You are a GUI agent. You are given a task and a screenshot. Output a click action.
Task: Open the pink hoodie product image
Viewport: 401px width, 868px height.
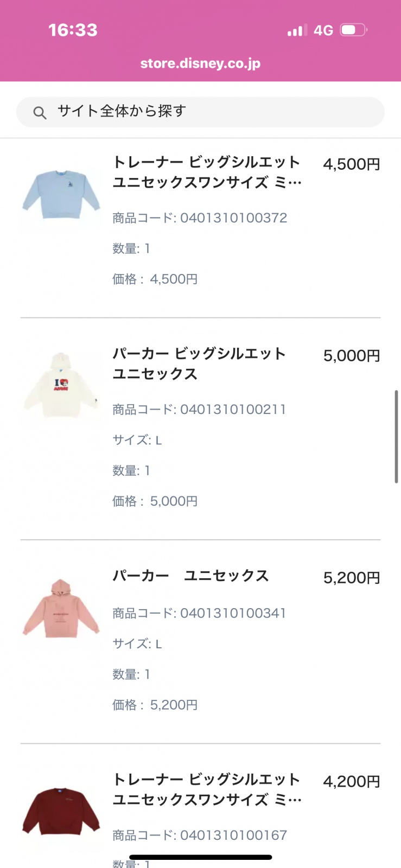[x=61, y=608]
